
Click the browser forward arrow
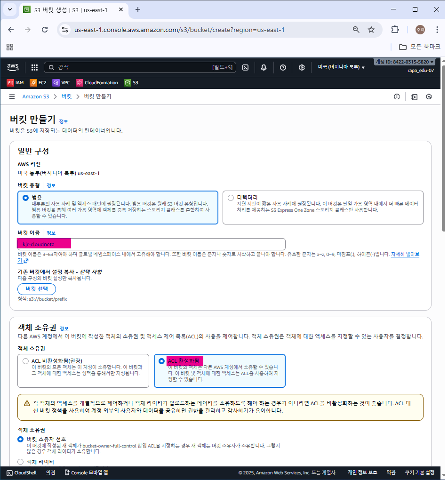point(28,30)
